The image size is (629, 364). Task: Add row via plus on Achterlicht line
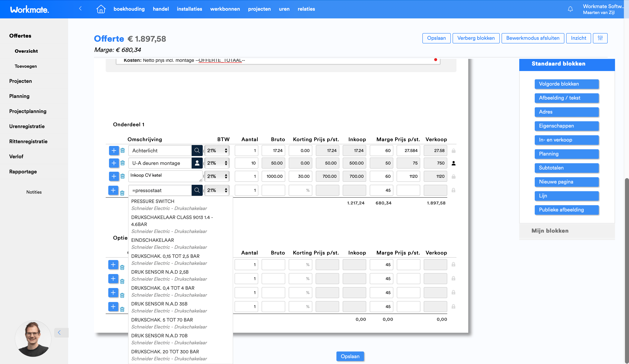click(x=114, y=151)
